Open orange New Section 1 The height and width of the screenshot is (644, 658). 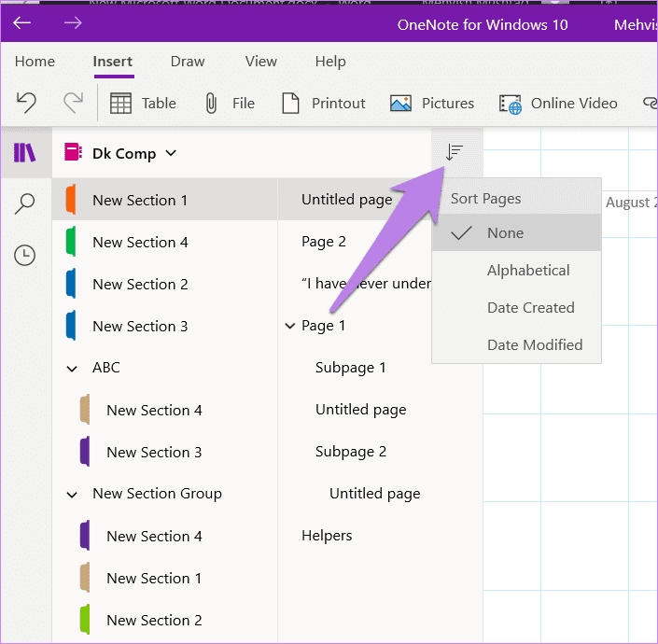click(164, 200)
